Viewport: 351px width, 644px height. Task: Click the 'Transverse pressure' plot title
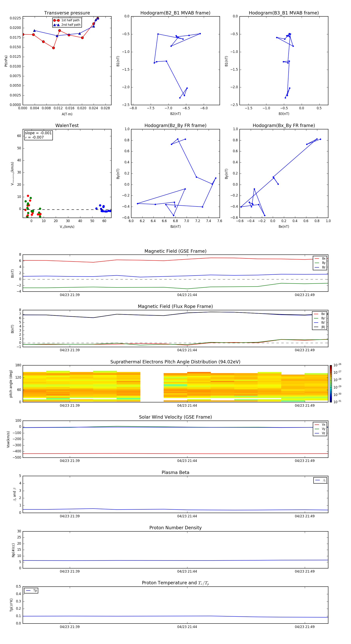pos(67,13)
